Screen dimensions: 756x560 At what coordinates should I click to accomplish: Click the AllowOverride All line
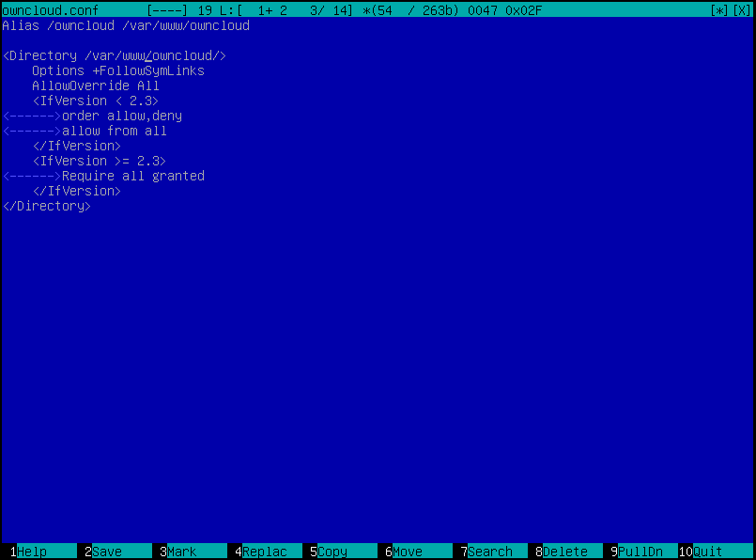(96, 86)
